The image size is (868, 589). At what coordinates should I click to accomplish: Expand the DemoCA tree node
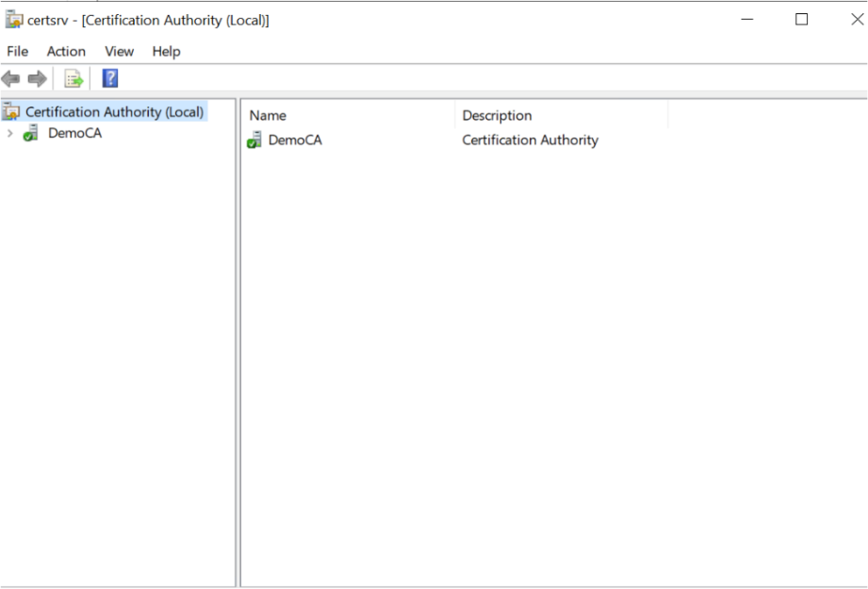(10, 134)
